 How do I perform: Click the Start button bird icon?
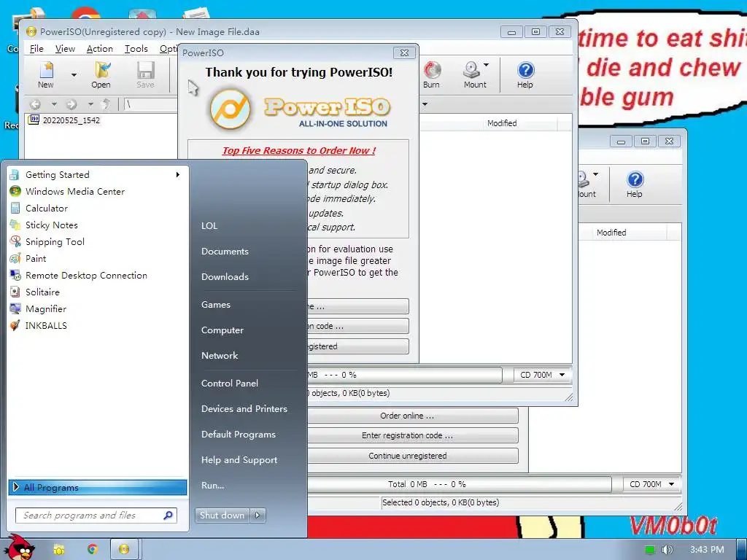20,548
